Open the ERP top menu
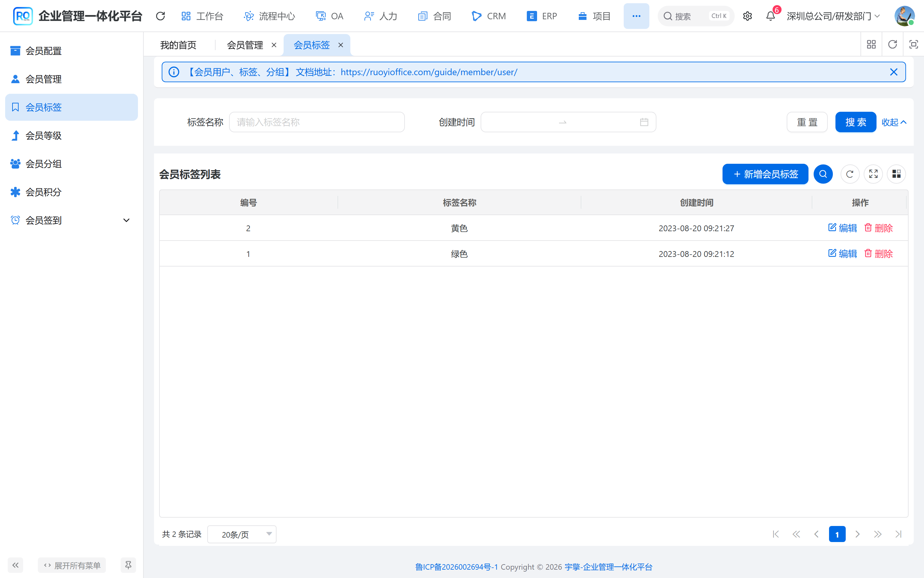The height and width of the screenshot is (578, 924). click(542, 16)
